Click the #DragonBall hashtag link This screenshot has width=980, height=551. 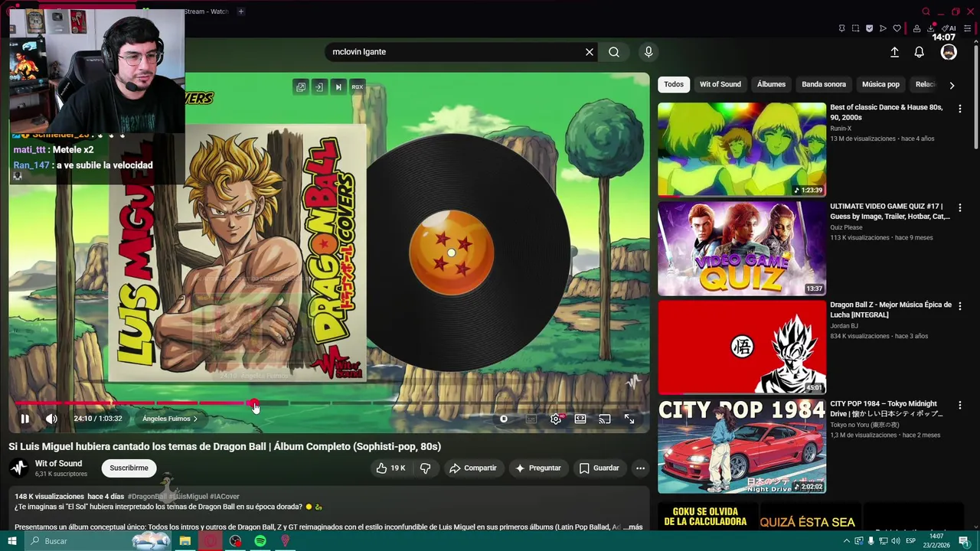[x=146, y=497]
